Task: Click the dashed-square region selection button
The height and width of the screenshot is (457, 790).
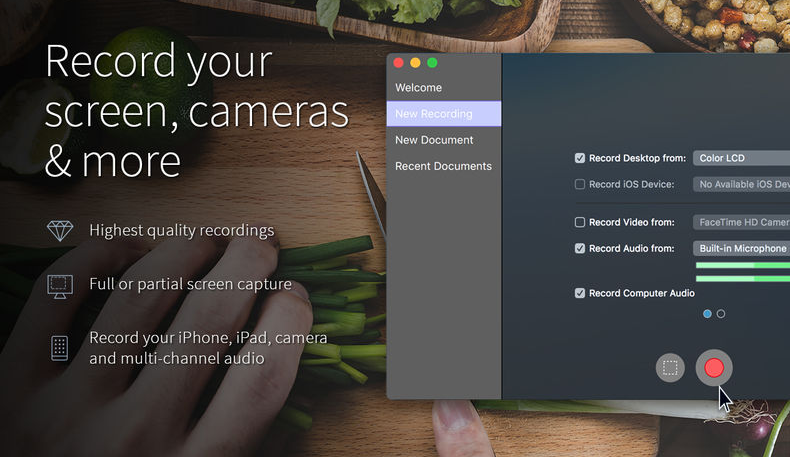Action: [670, 367]
